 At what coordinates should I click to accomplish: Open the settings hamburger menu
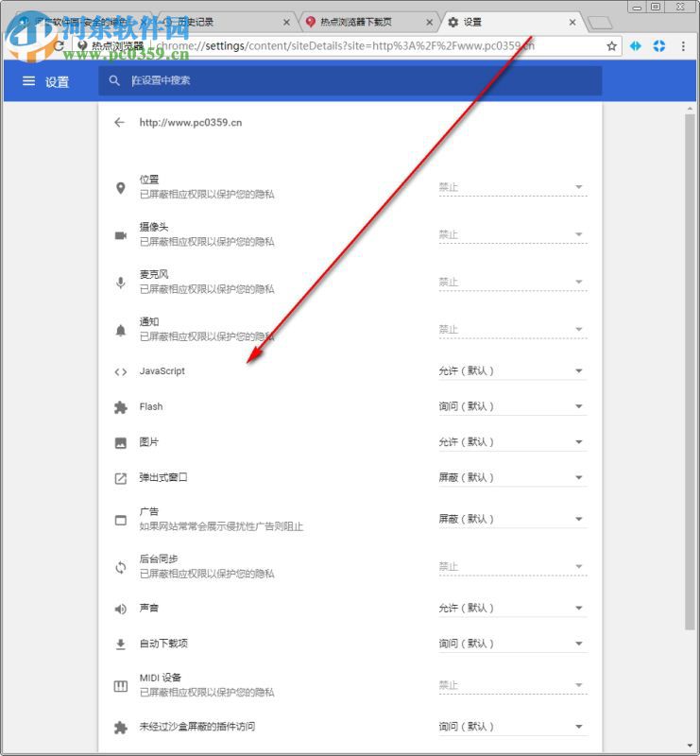pyautogui.click(x=28, y=81)
